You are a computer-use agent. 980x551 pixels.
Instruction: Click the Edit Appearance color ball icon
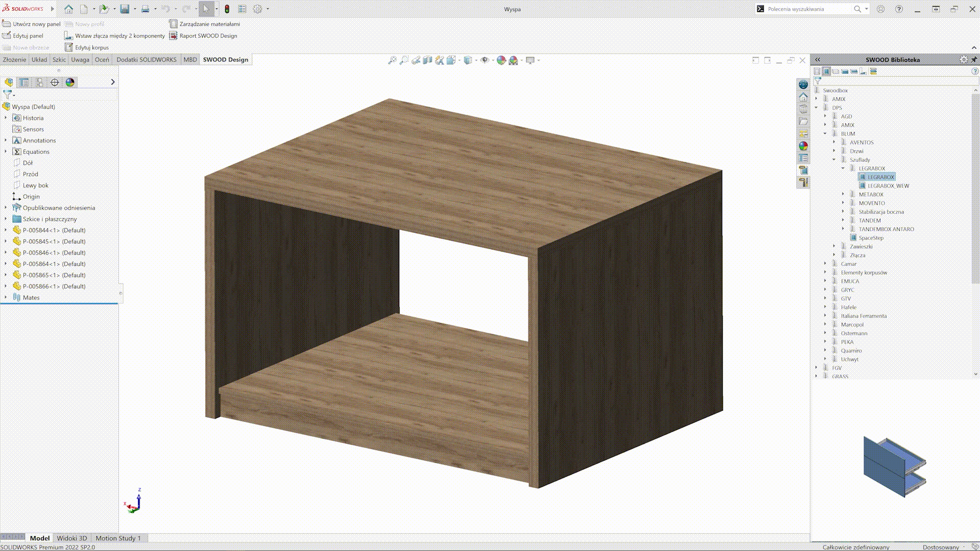[501, 60]
